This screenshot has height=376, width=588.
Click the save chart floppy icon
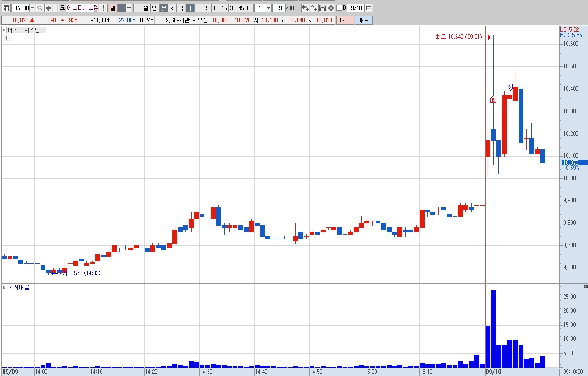(x=322, y=8)
